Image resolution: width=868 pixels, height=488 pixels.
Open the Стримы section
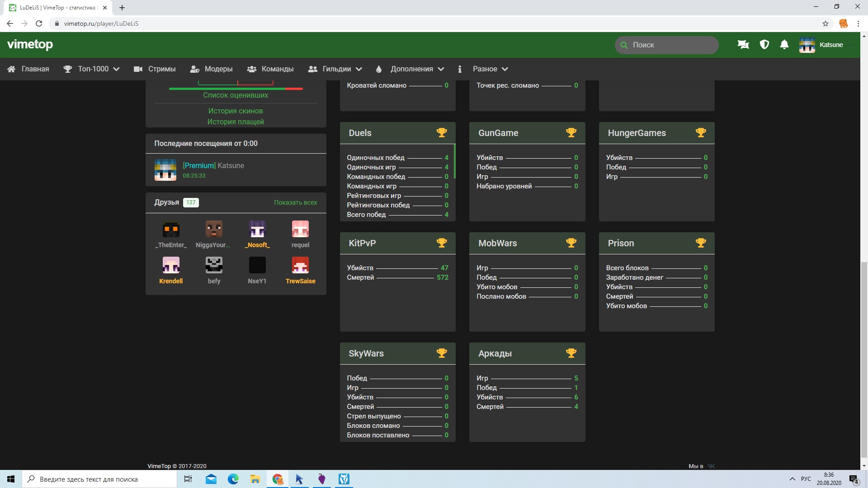click(x=155, y=69)
